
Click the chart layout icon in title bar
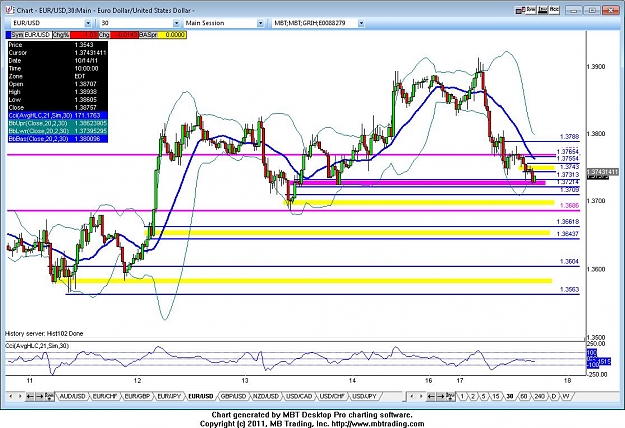(520, 10)
